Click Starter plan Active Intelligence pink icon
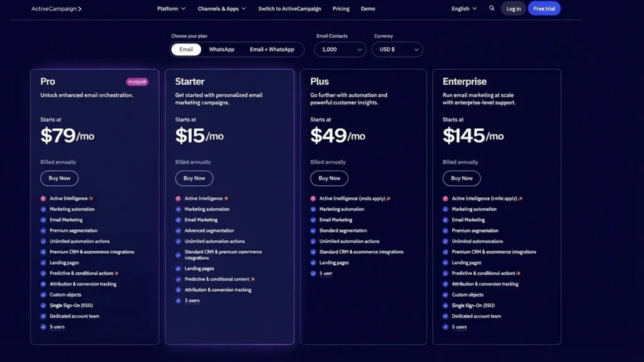The height and width of the screenshot is (362, 644). tap(178, 199)
